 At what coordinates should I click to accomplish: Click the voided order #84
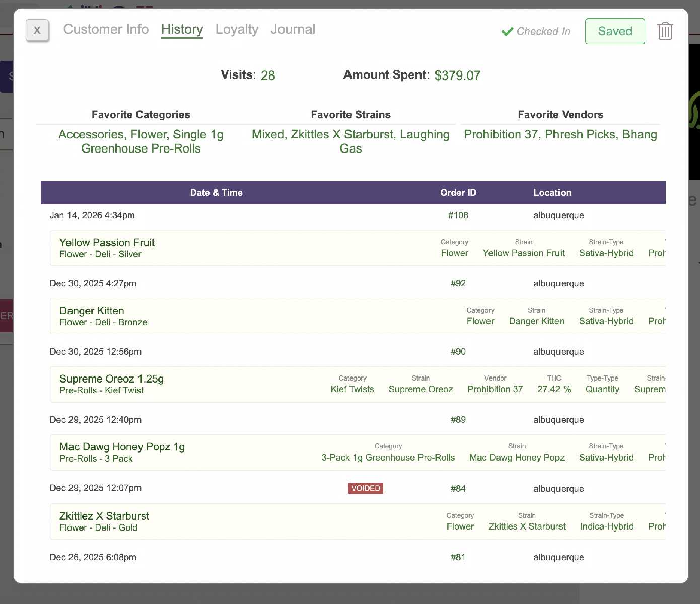pyautogui.click(x=458, y=489)
